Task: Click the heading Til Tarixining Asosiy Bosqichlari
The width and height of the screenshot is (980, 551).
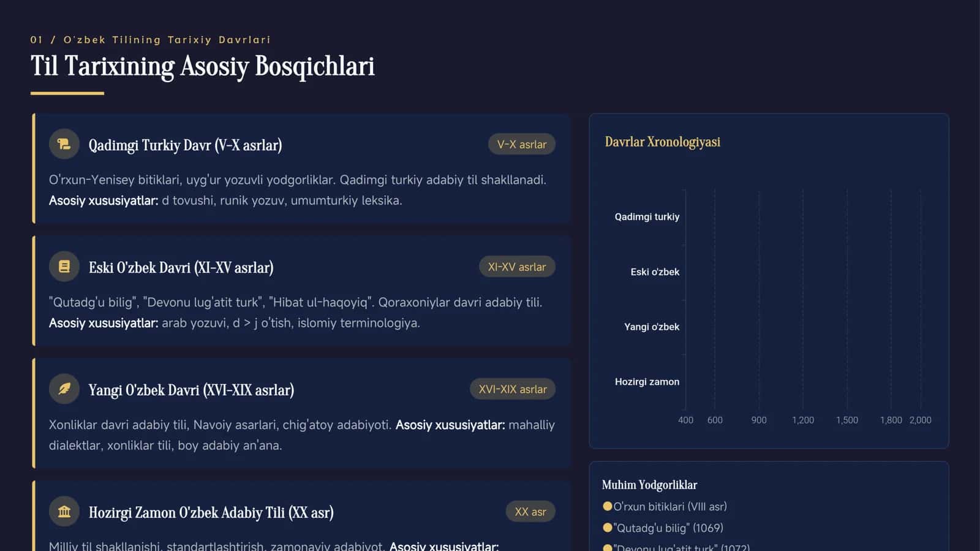Action: [203, 66]
